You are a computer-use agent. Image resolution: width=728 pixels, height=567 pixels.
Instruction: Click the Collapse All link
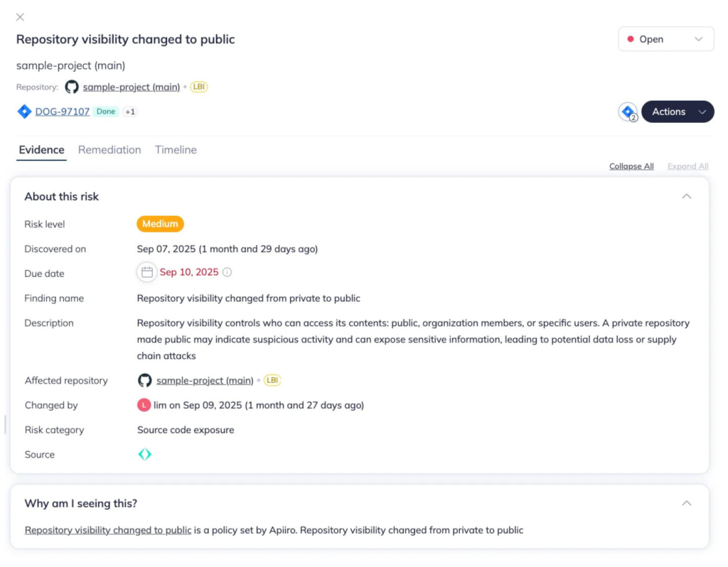click(631, 166)
